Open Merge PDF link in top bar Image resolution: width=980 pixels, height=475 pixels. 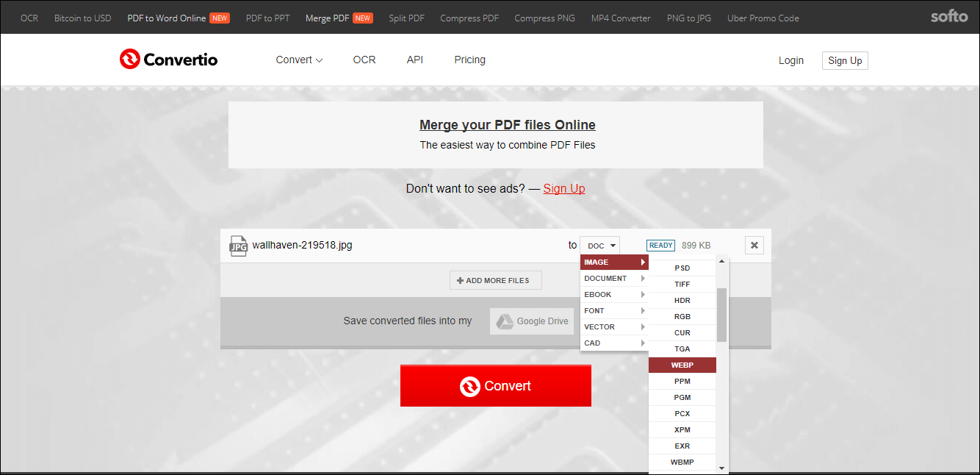(328, 18)
